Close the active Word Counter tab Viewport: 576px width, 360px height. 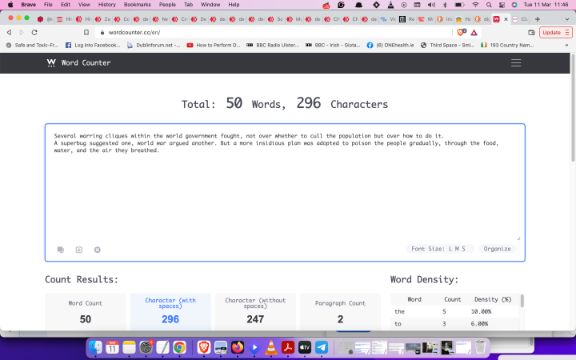tap(506, 19)
